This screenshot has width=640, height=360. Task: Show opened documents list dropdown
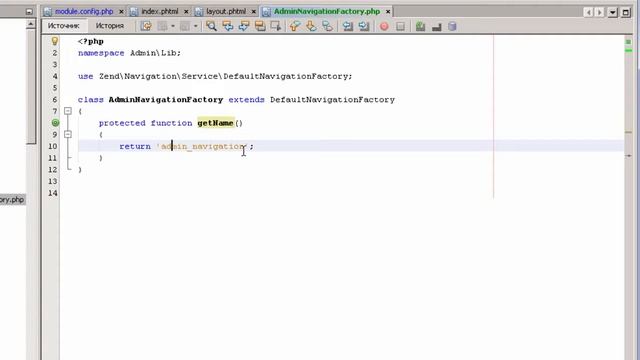click(x=613, y=12)
